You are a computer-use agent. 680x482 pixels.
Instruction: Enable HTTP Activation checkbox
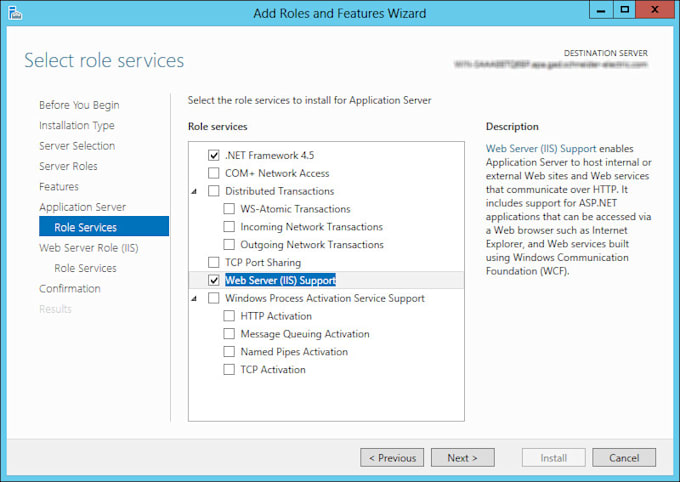pos(229,316)
